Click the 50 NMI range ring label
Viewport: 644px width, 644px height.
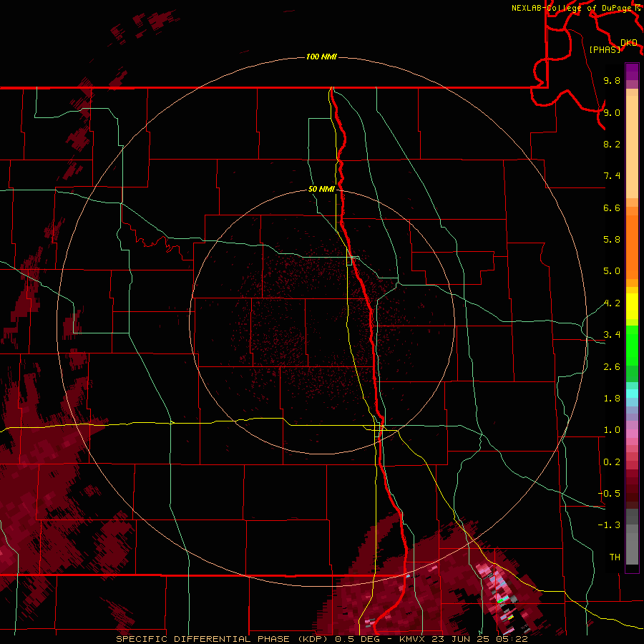pos(321,189)
